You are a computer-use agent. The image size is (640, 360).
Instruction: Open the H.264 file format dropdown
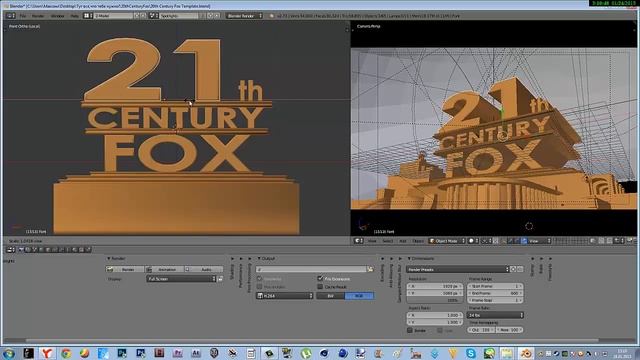point(285,296)
